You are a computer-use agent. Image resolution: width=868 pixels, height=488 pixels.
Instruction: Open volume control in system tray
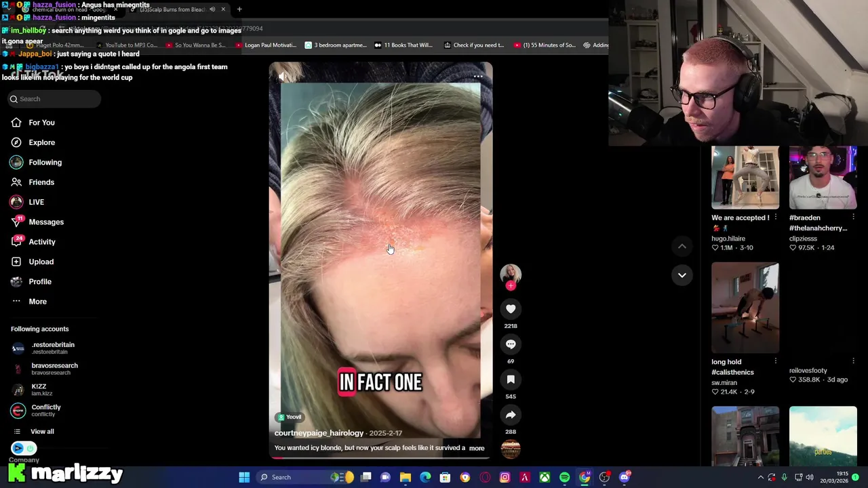(810, 477)
